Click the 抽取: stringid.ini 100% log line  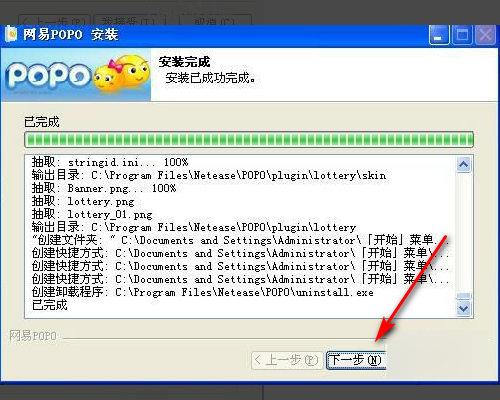pos(110,162)
